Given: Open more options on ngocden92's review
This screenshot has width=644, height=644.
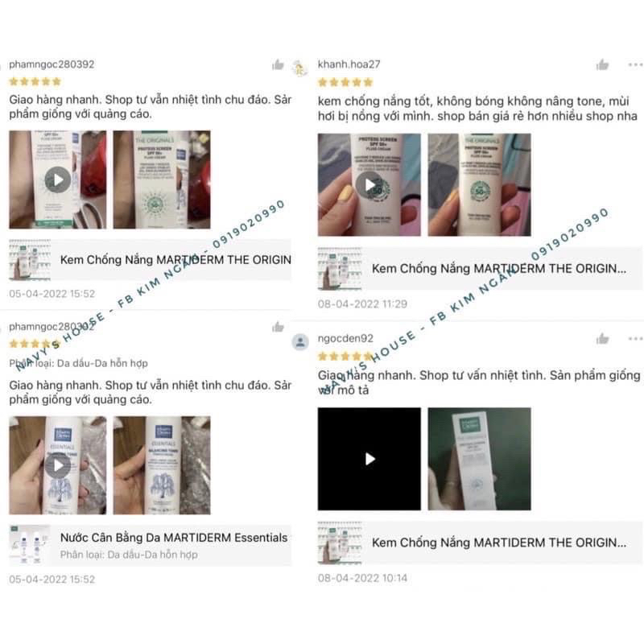Looking at the screenshot, I should [x=635, y=339].
